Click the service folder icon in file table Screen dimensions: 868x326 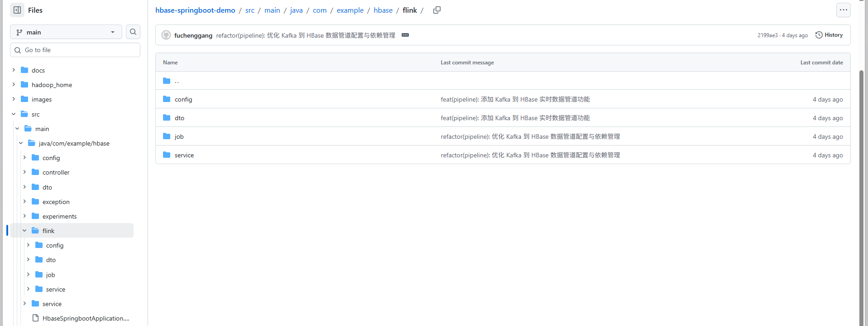(x=167, y=155)
